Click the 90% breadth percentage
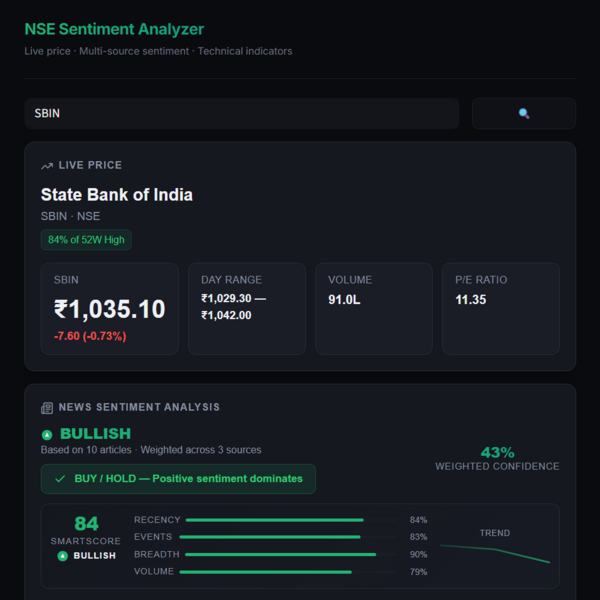600x600 pixels. pos(418,554)
